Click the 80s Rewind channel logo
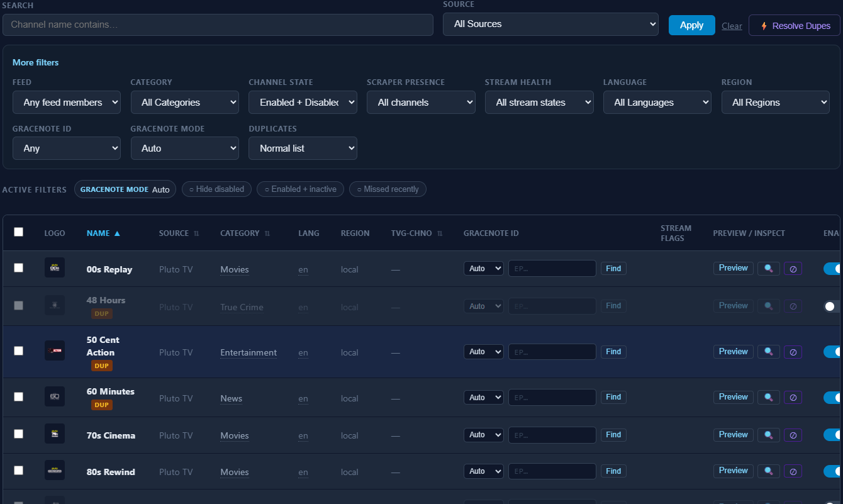Image resolution: width=843 pixels, height=504 pixels. pos(55,471)
